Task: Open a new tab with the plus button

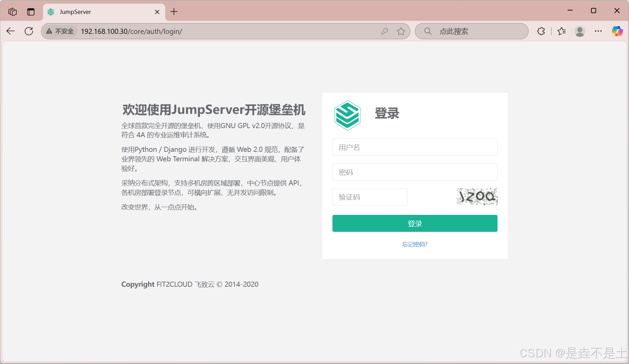Action: click(x=174, y=12)
